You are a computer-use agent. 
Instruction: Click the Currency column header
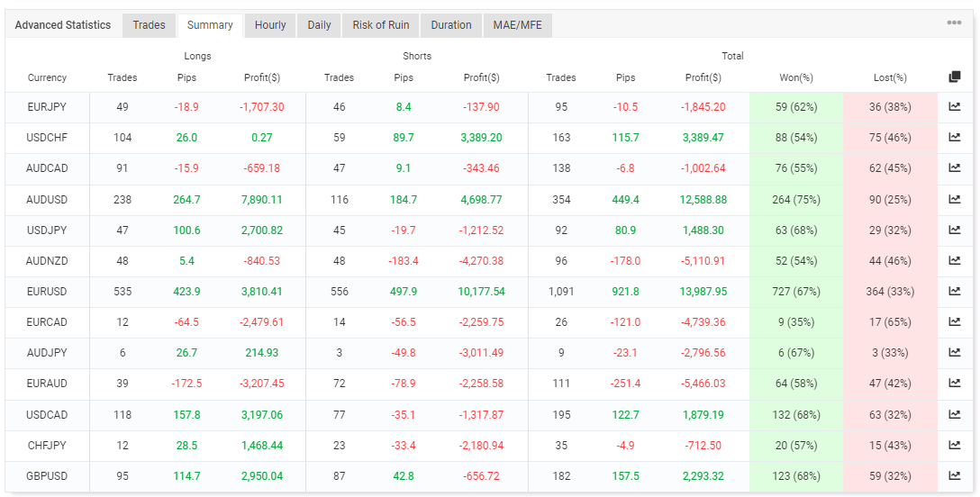[47, 77]
